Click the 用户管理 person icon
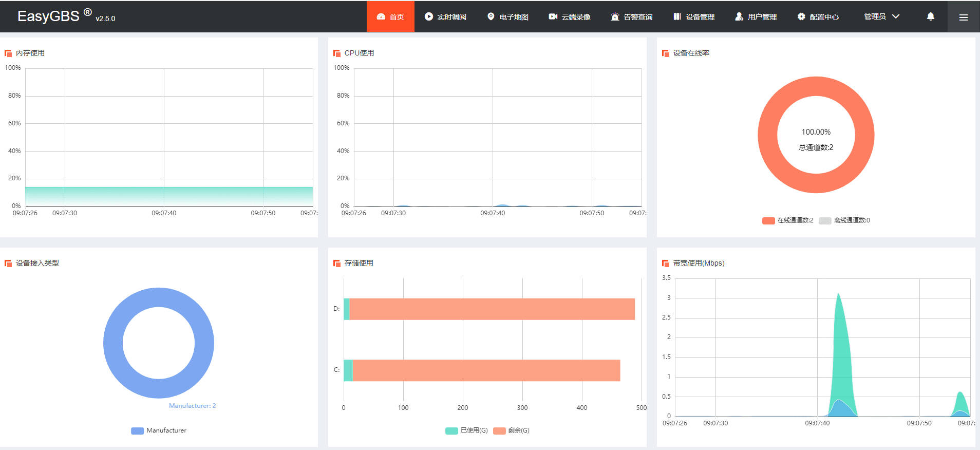Viewport: 980px width, 450px height. point(739,16)
